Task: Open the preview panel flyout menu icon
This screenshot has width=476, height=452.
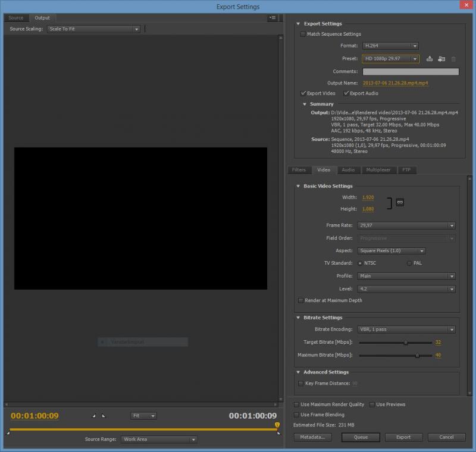Action: pyautogui.click(x=273, y=18)
